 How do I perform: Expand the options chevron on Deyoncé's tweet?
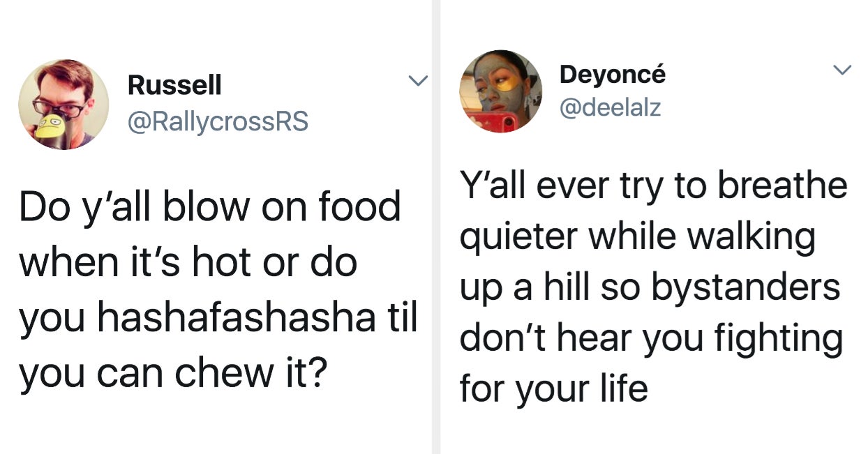pos(844,69)
